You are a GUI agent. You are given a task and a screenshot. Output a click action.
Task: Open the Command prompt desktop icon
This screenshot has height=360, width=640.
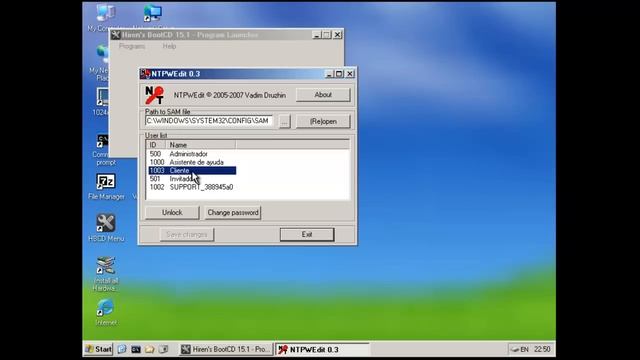[103, 141]
